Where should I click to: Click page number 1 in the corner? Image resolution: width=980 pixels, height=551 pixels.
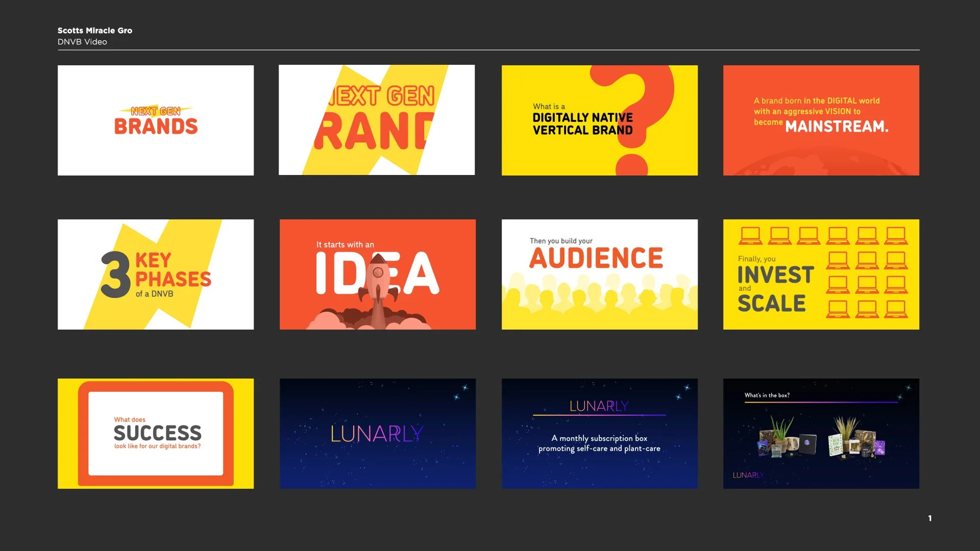(929, 518)
